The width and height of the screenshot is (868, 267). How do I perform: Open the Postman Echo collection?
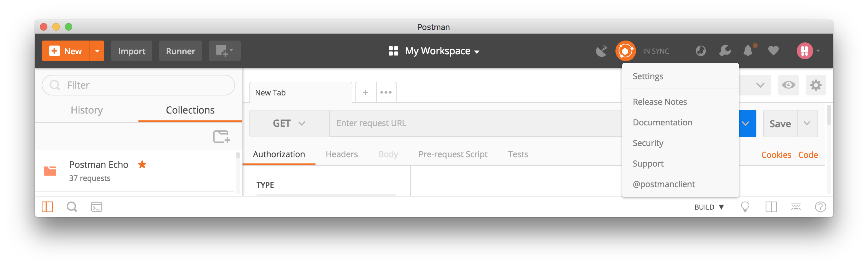pyautogui.click(x=135, y=171)
